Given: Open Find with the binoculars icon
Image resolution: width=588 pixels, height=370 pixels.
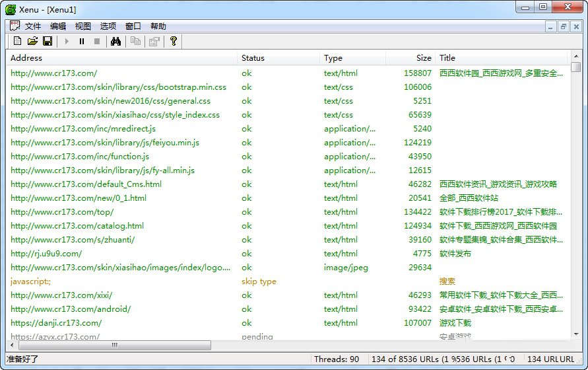Looking at the screenshot, I should (x=115, y=42).
